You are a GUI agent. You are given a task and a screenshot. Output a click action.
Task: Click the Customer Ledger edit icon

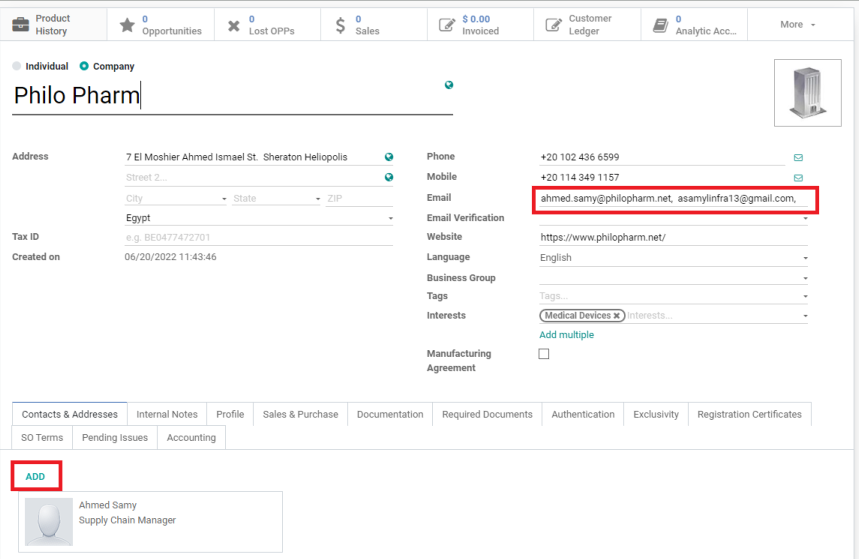coord(553,25)
